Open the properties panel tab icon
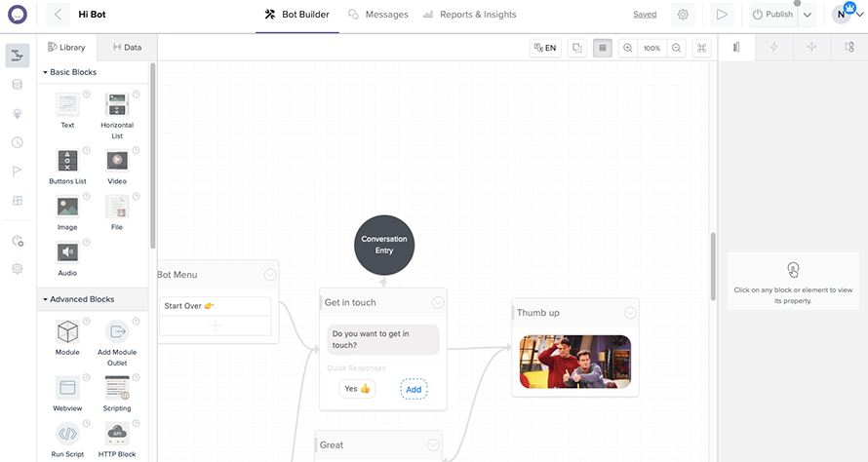Image resolution: width=868 pixels, height=462 pixels. click(x=736, y=47)
